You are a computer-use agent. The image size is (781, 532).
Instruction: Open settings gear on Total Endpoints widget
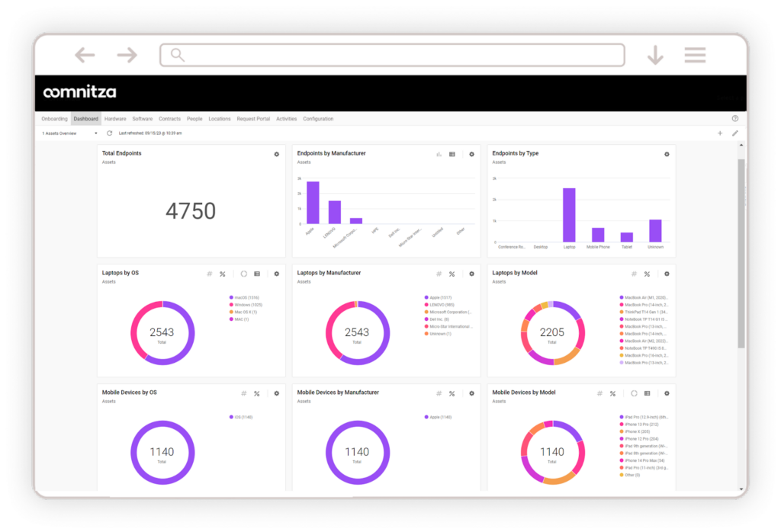click(277, 154)
